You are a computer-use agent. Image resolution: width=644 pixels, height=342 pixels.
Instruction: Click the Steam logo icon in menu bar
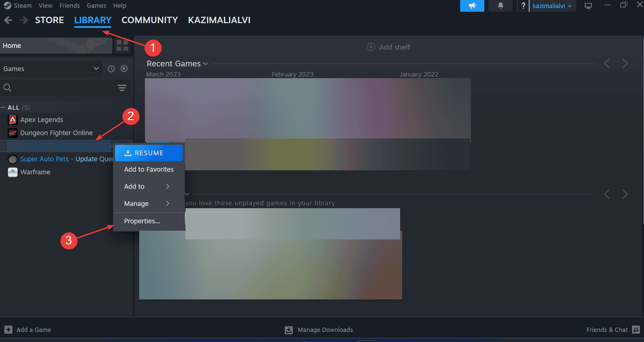7,6
